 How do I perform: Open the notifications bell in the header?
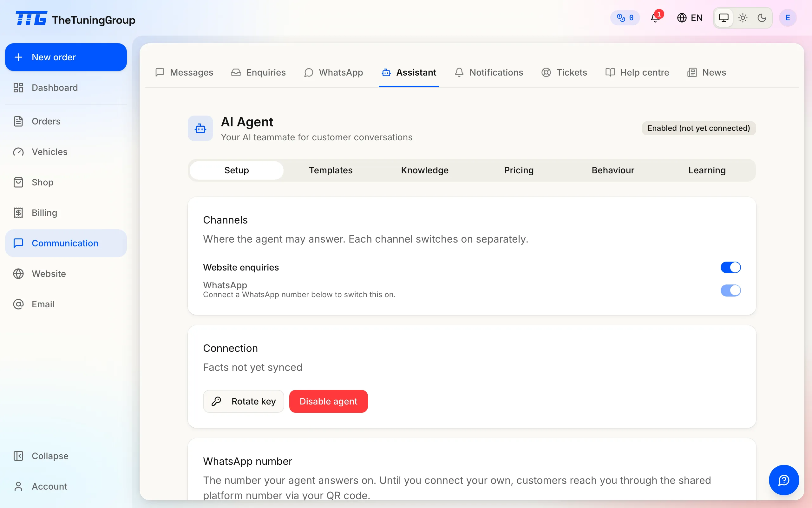coord(655,17)
